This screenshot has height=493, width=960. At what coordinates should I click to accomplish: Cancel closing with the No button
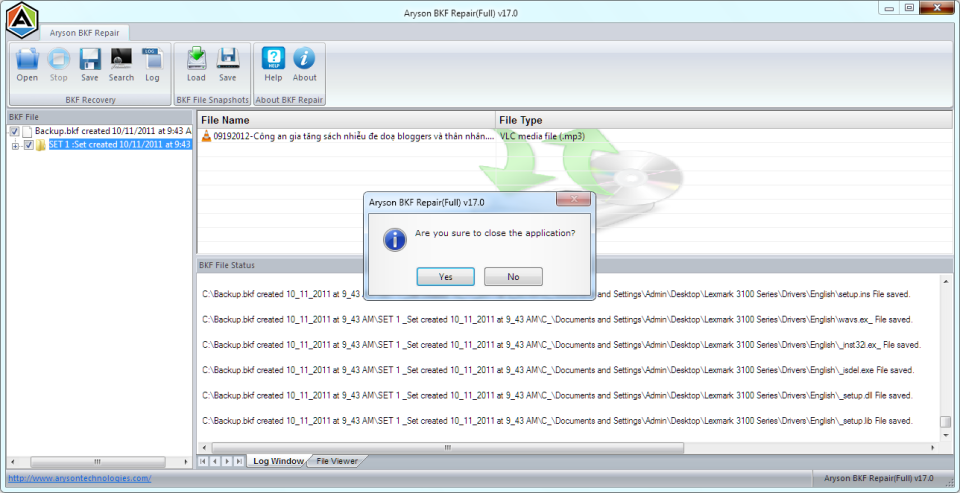pos(513,277)
